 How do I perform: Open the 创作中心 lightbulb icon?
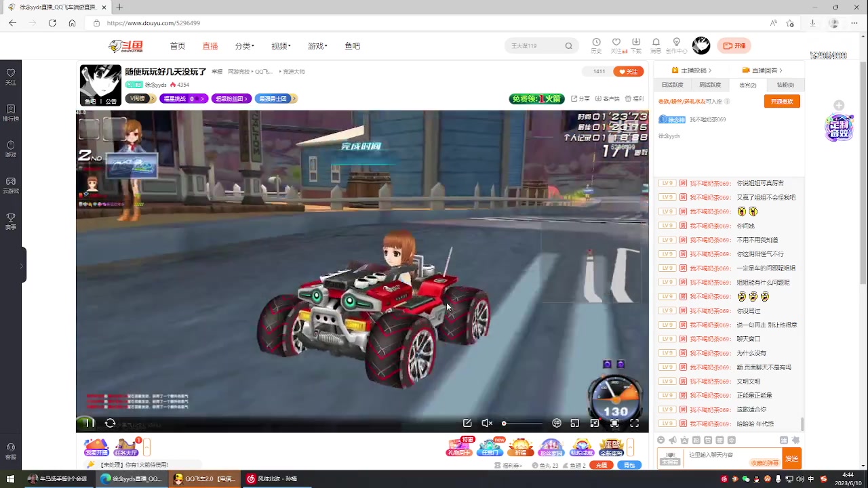tap(676, 45)
